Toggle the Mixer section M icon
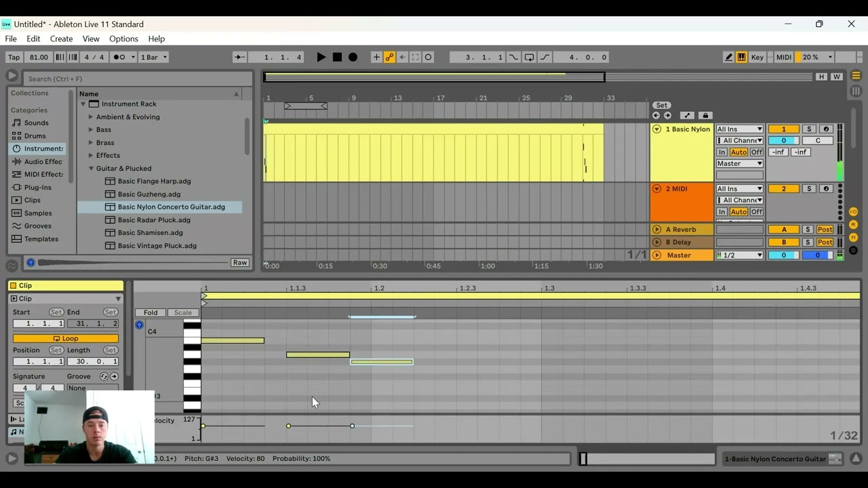868x488 pixels. pos(854,237)
